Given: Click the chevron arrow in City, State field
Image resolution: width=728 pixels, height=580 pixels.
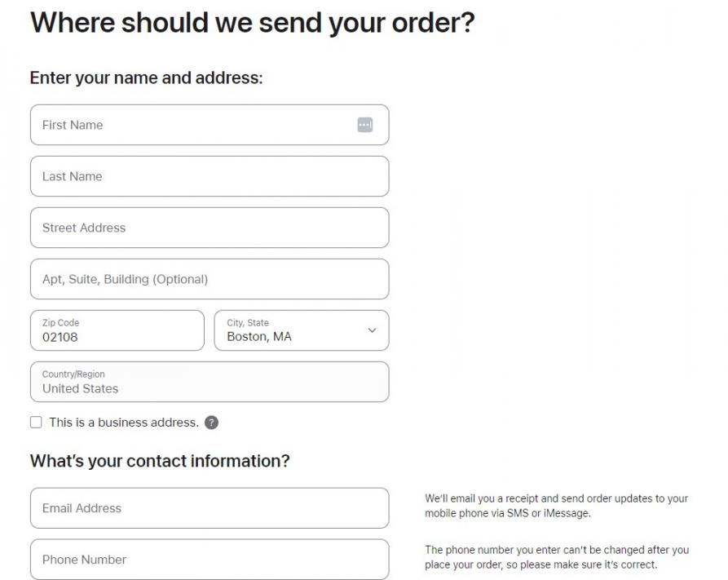Looking at the screenshot, I should pos(372,330).
